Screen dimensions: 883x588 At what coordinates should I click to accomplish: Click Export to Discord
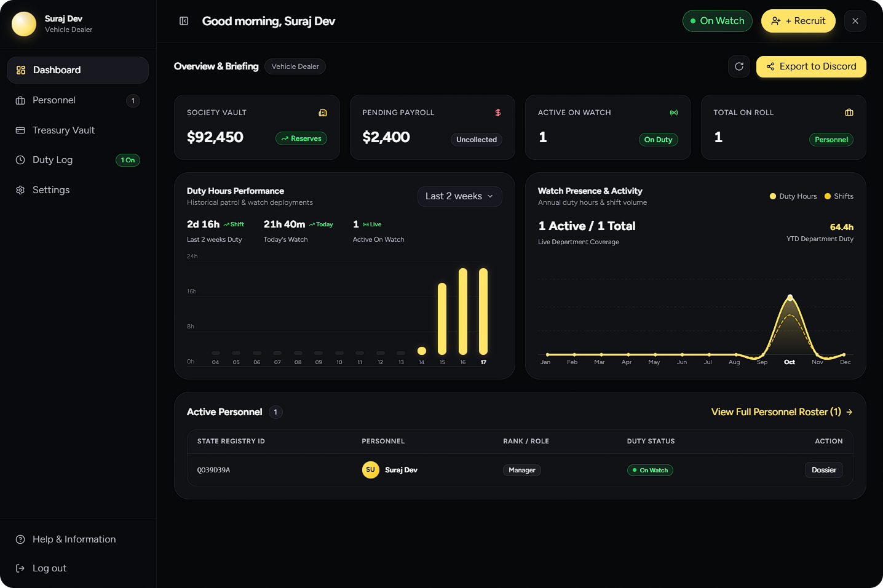pyautogui.click(x=811, y=66)
